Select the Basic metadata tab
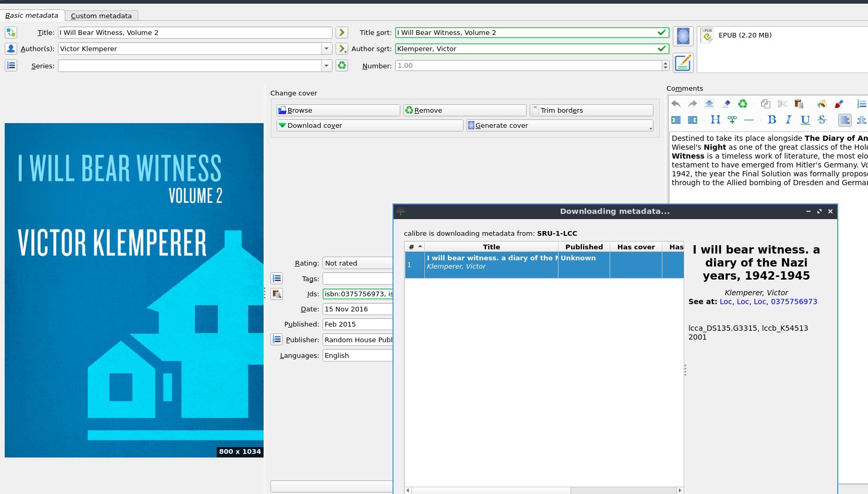 pos(32,15)
